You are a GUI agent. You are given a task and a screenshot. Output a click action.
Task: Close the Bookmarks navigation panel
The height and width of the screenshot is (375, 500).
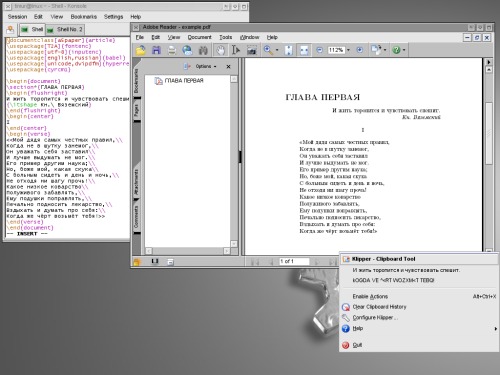coord(228,67)
